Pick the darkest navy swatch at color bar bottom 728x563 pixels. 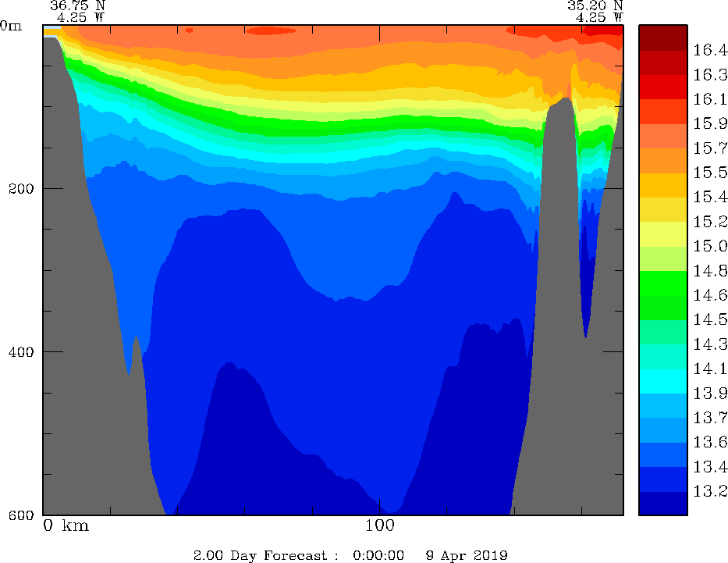pyautogui.click(x=663, y=503)
